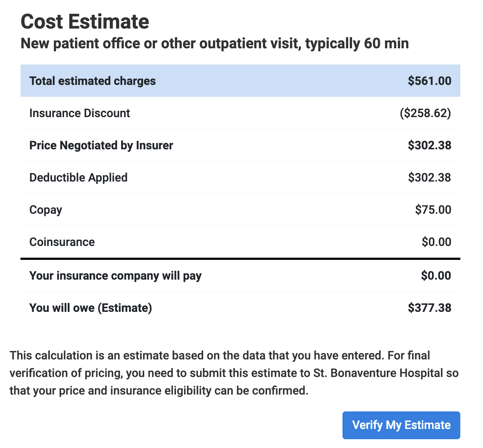This screenshot has width=483, height=448.
Task: Click the Coinsurance $0.00 amount
Action: [436, 242]
